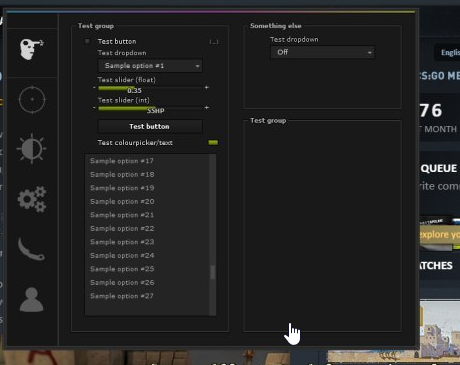This screenshot has width=460, height=365.
Task: Click the keybind box beside Test button
Action: (214, 42)
